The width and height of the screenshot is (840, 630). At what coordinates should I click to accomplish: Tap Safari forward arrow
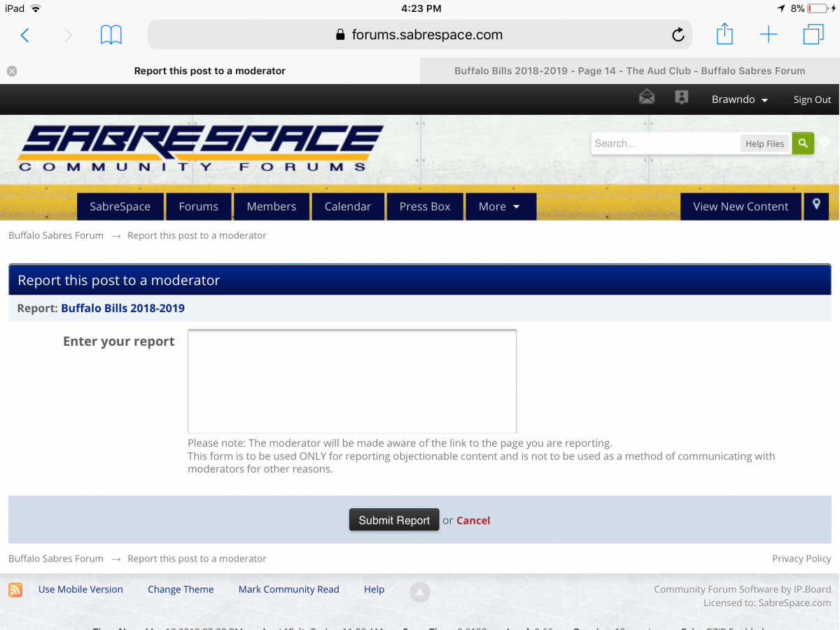coord(68,35)
